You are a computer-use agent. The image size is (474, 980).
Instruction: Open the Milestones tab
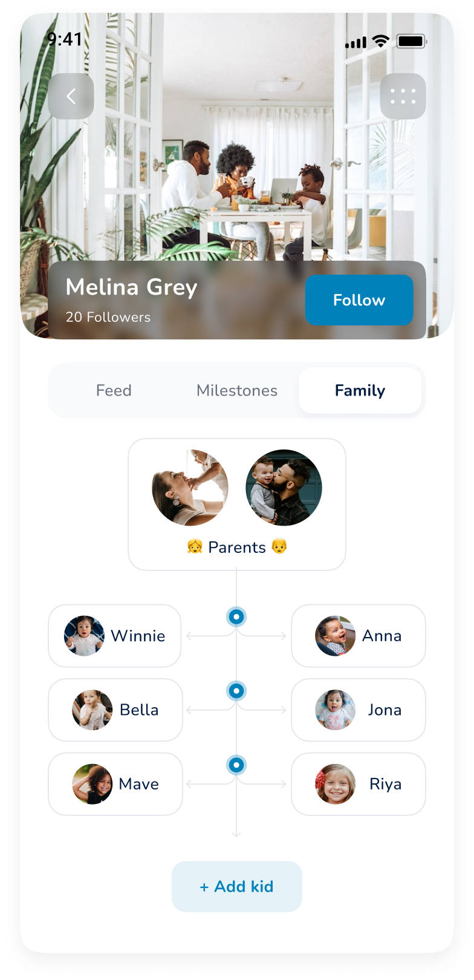pyautogui.click(x=237, y=391)
